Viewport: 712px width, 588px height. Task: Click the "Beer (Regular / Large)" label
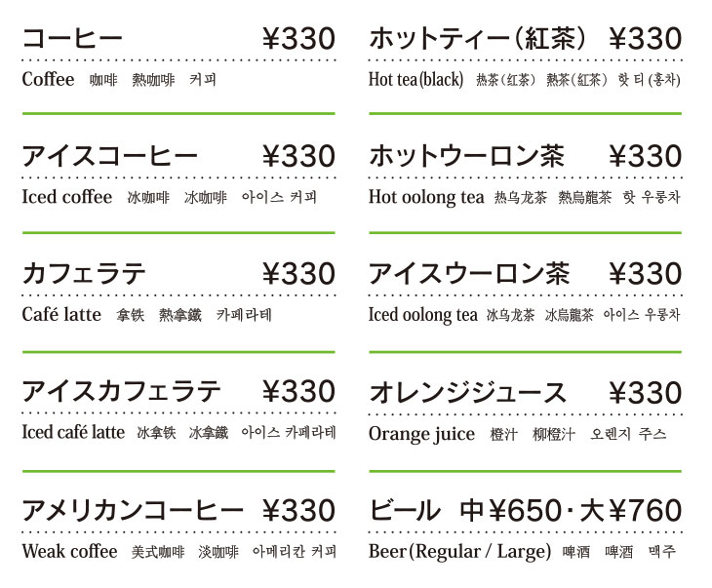pyautogui.click(x=460, y=552)
